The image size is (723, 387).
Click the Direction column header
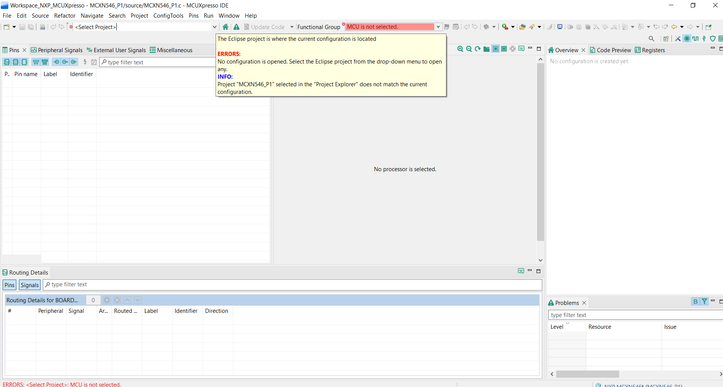(x=216, y=311)
